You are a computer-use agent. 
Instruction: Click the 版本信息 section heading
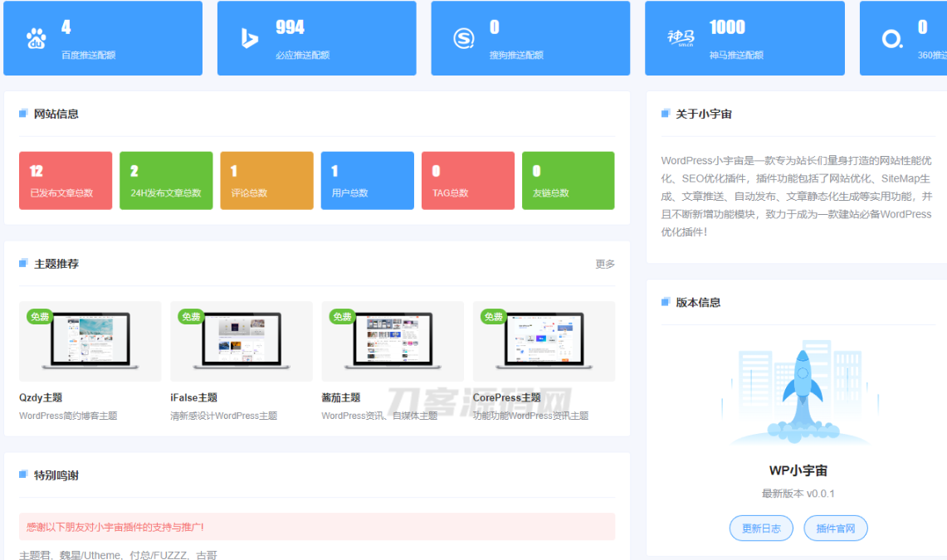click(698, 302)
